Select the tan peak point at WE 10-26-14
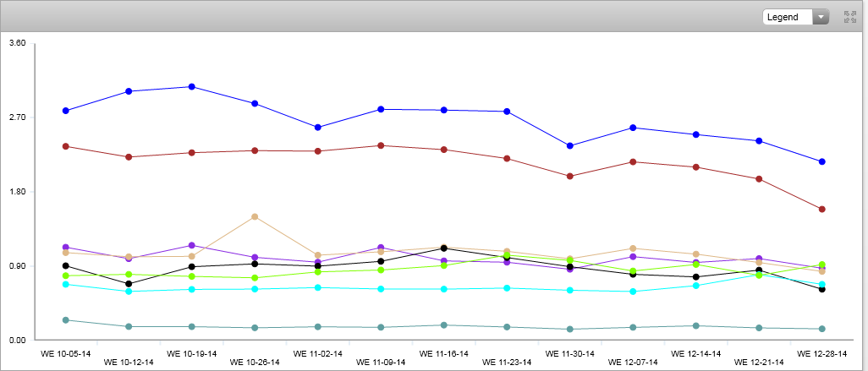The width and height of the screenshot is (868, 371). click(x=255, y=216)
